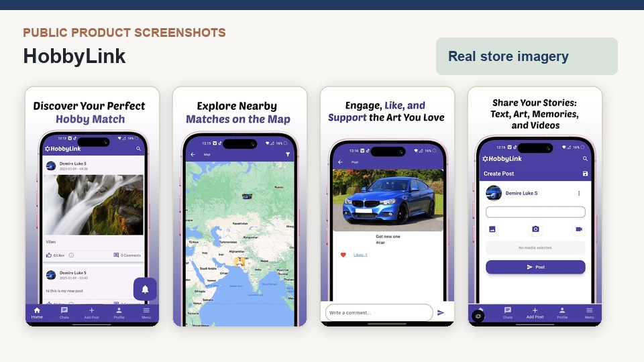The image size is (644, 362).
Task: Open the Home tab in first phone's bottom bar
Action: (37, 313)
